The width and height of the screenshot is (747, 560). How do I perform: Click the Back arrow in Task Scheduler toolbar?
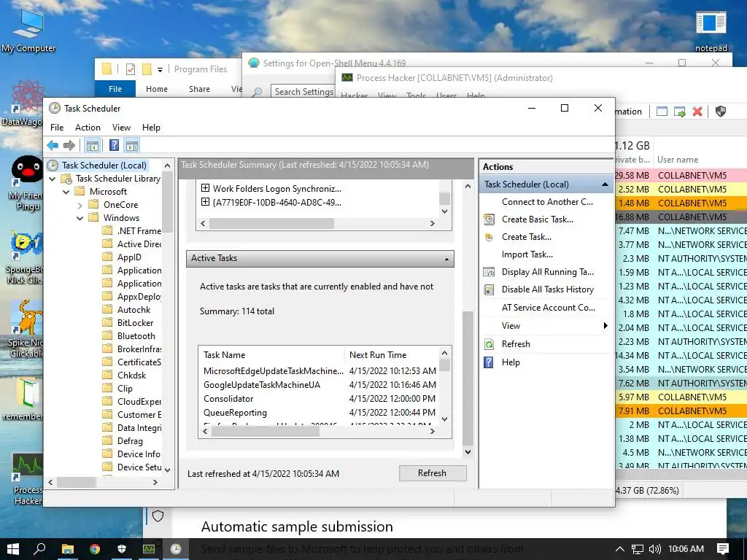[x=53, y=145]
